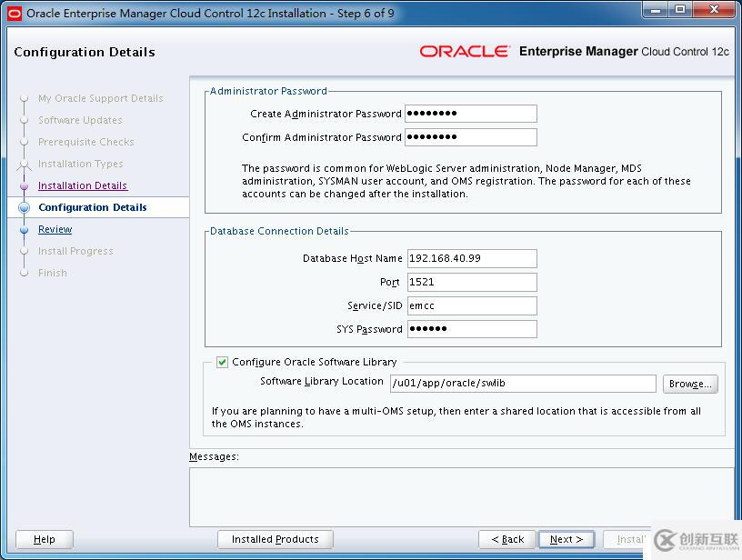
Task: Click the Oracle application icon in title bar
Action: coord(13,11)
